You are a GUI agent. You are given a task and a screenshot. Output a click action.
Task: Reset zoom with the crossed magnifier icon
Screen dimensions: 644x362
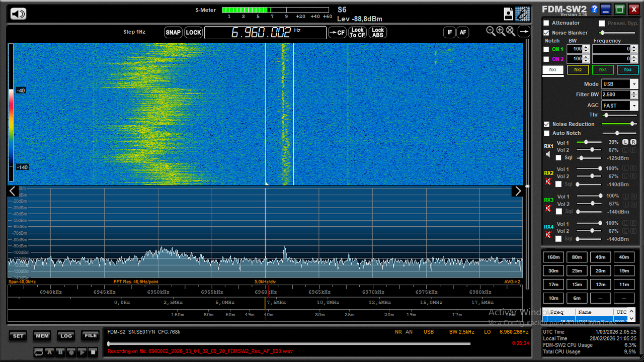coord(511,31)
